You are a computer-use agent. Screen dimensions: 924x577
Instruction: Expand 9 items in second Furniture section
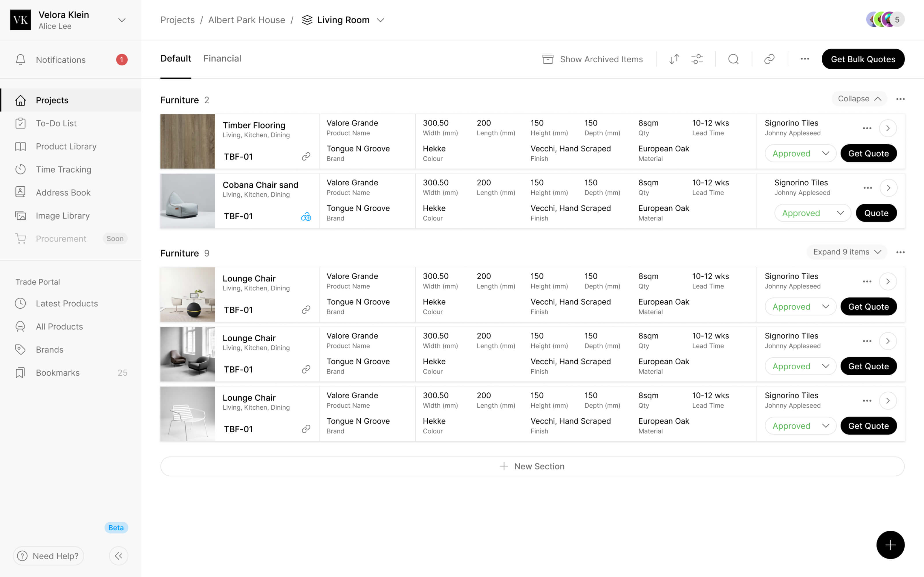tap(847, 252)
